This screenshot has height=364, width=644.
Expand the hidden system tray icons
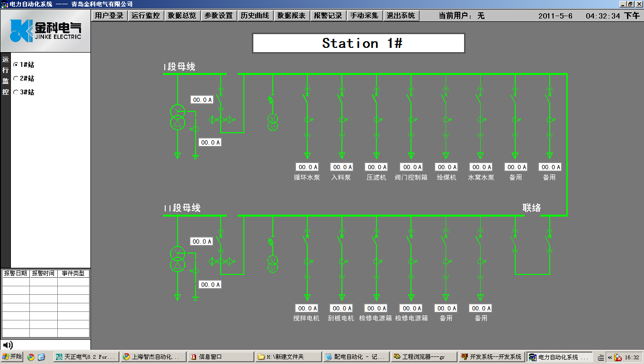click(x=610, y=357)
